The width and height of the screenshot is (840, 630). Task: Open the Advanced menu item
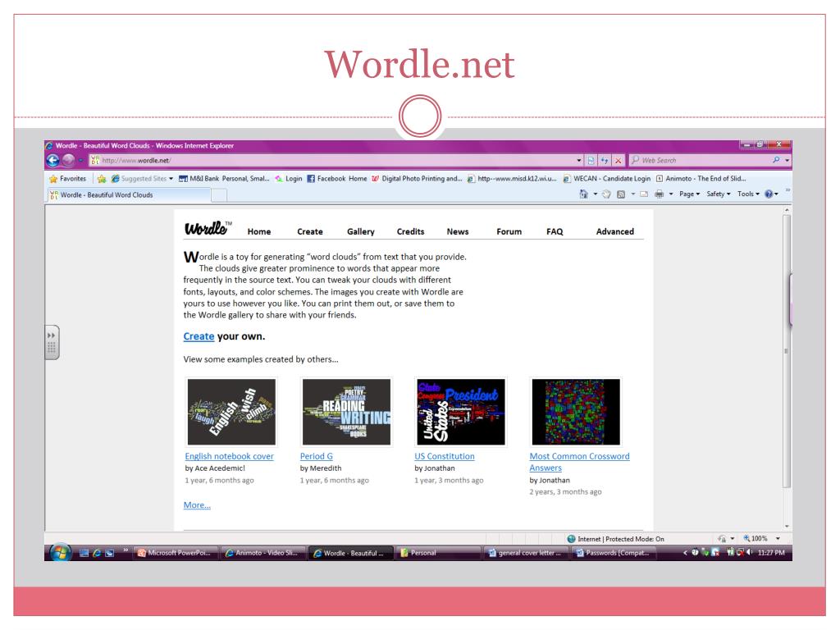tap(615, 231)
